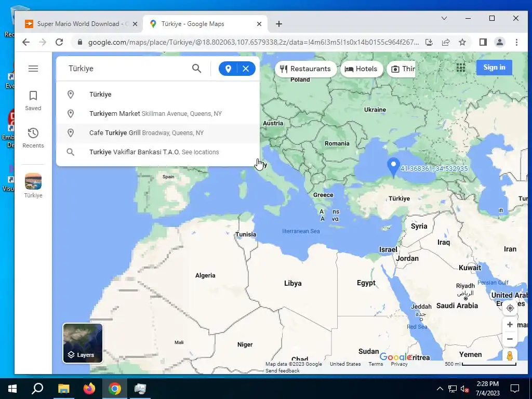Viewport: 532px width, 399px height.
Task: Open File Explorer from taskbar
Action: click(x=63, y=389)
